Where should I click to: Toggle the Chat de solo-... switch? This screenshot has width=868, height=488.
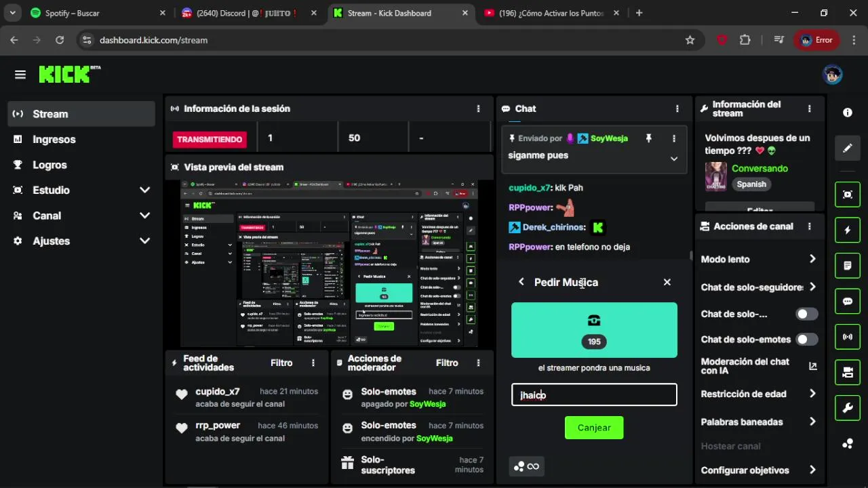(806, 314)
